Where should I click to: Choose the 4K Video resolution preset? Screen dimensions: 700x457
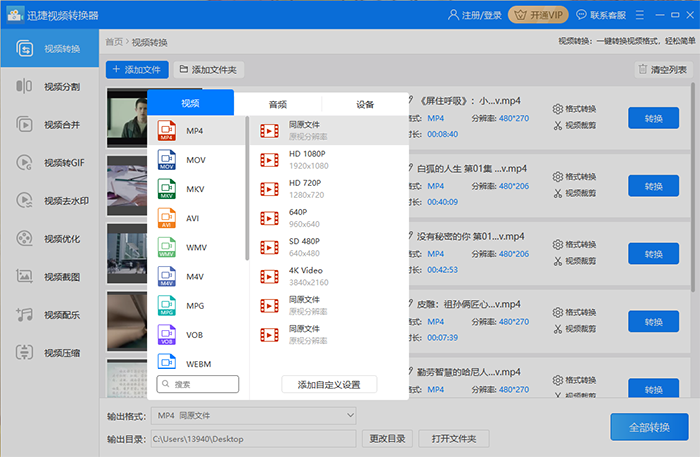(x=307, y=275)
